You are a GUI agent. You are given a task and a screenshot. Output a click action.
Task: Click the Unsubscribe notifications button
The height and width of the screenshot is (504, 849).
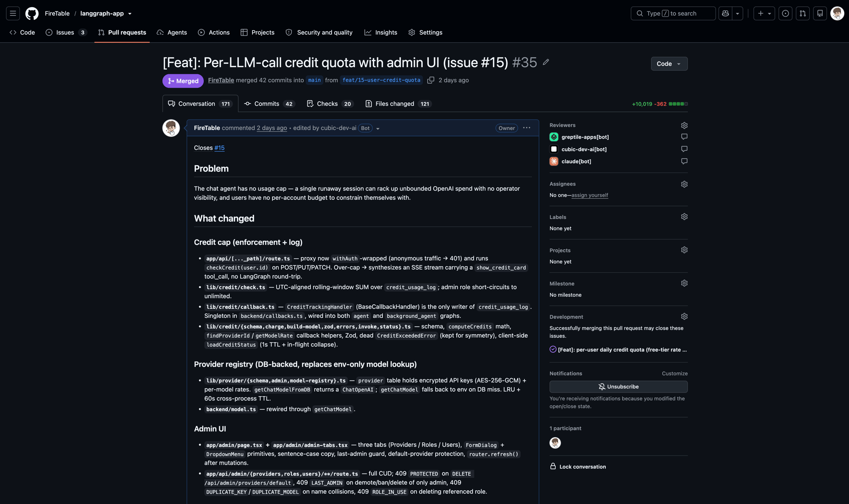[x=618, y=386]
